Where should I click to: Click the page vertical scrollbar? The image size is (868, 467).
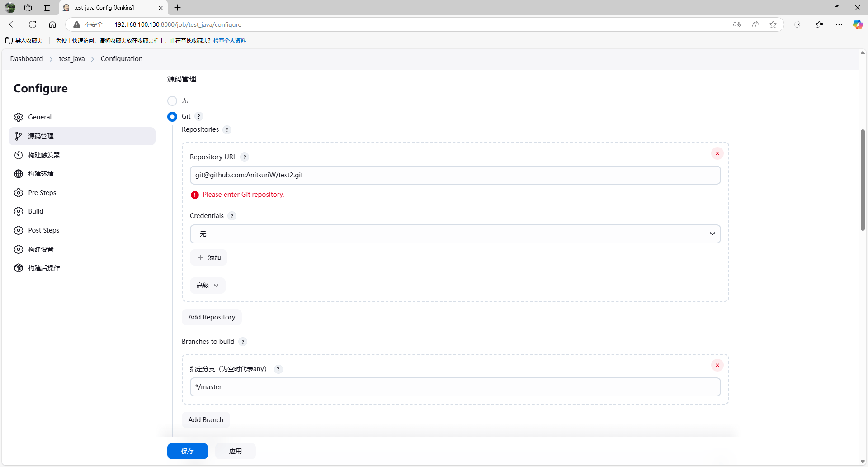[x=863, y=181]
